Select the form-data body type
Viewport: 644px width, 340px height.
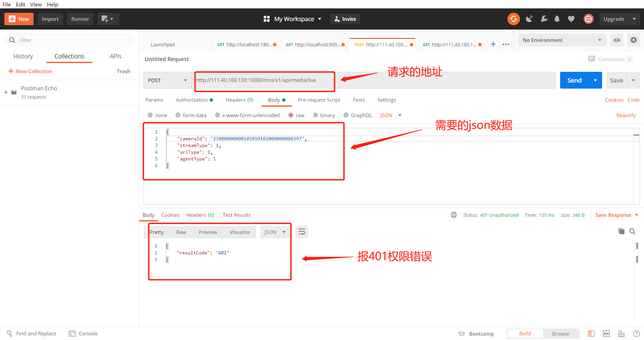[178, 115]
